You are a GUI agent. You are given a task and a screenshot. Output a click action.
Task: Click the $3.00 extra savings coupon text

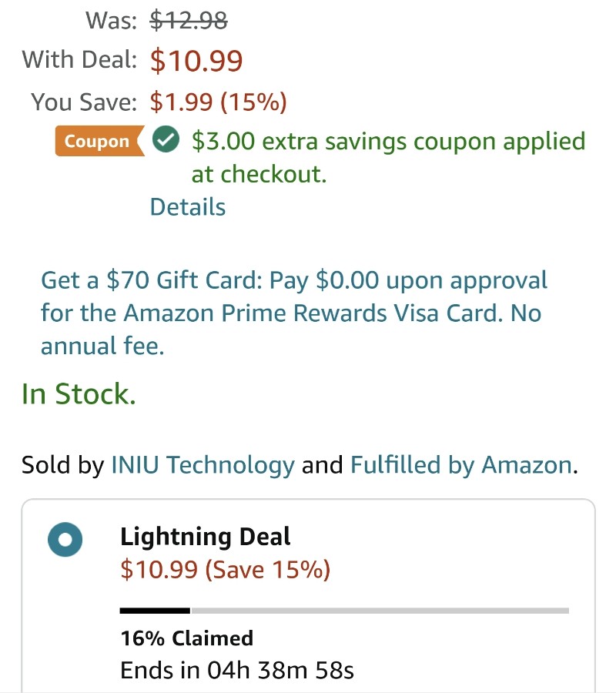coord(389,157)
